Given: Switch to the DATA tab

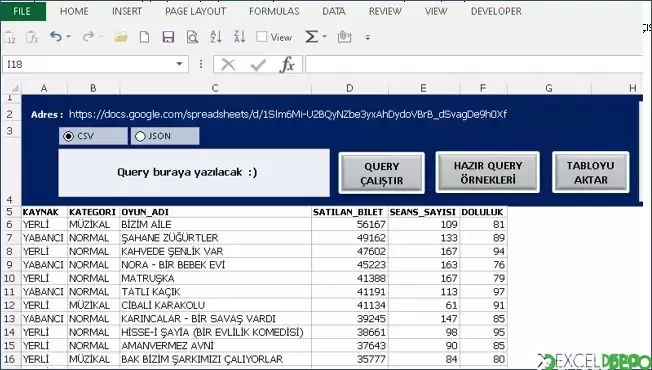Looking at the screenshot, I should [x=334, y=11].
